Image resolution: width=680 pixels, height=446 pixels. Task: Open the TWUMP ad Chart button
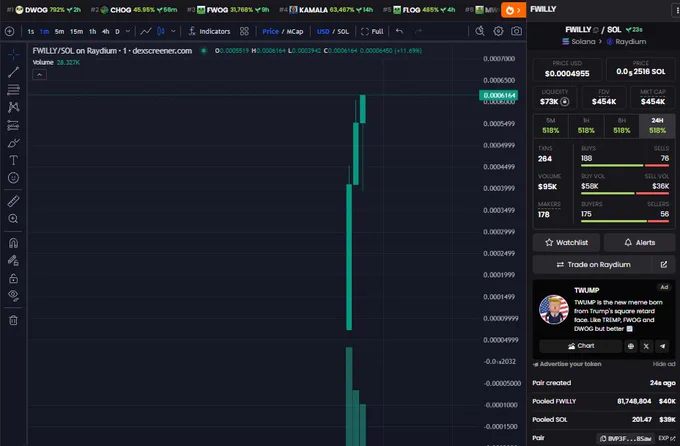point(581,346)
